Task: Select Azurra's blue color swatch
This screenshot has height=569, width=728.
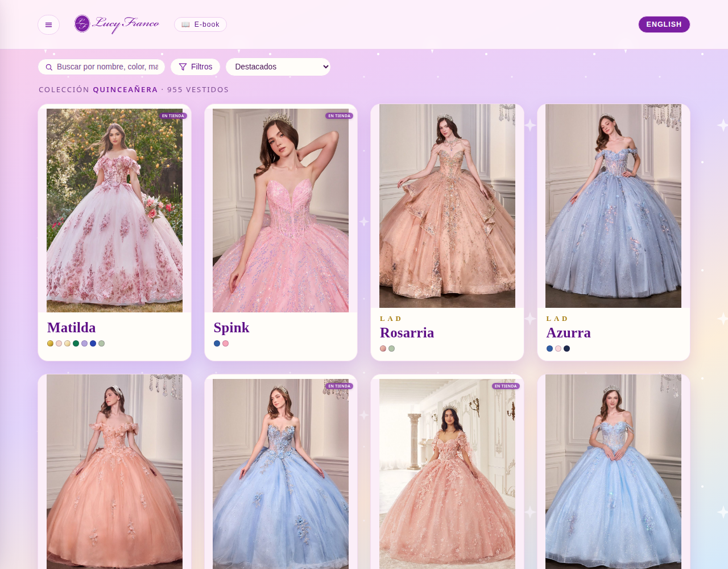Action: pos(549,349)
